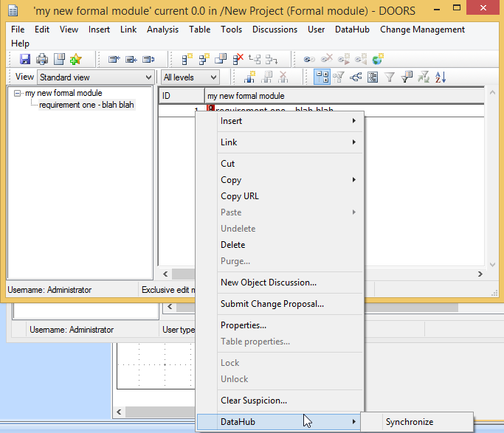504x433 pixels.
Task: Select Properties... in context menu
Action: click(x=244, y=325)
